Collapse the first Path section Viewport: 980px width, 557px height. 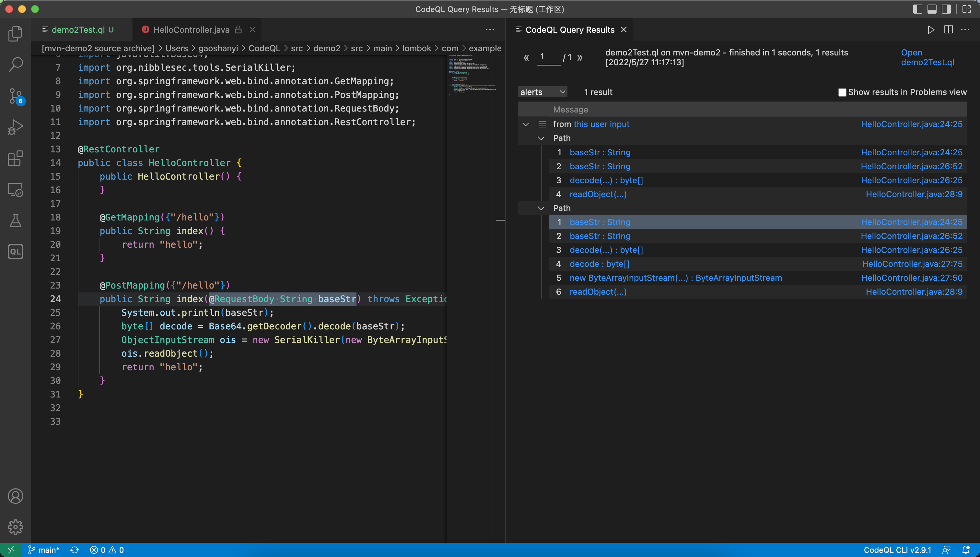click(x=541, y=138)
